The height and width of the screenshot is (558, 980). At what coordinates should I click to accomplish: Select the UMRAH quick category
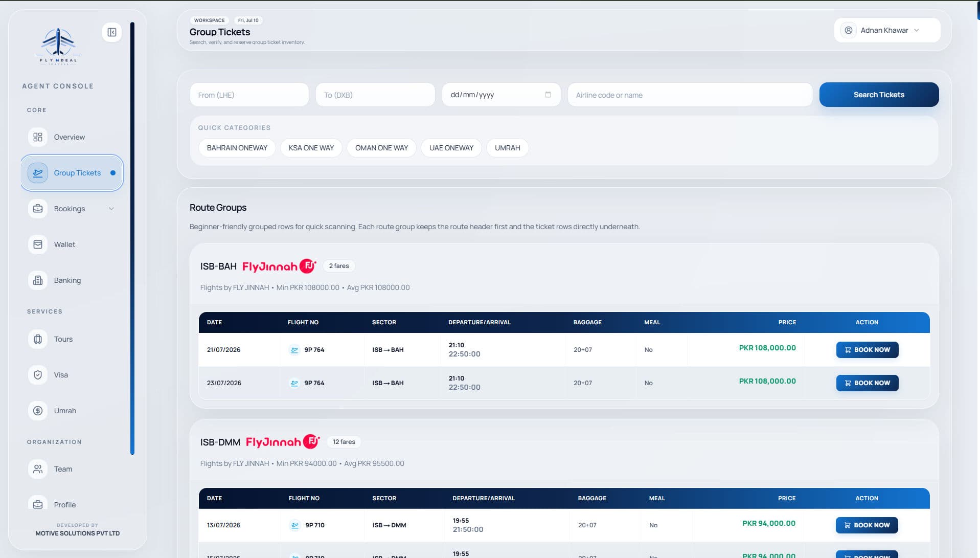point(507,148)
